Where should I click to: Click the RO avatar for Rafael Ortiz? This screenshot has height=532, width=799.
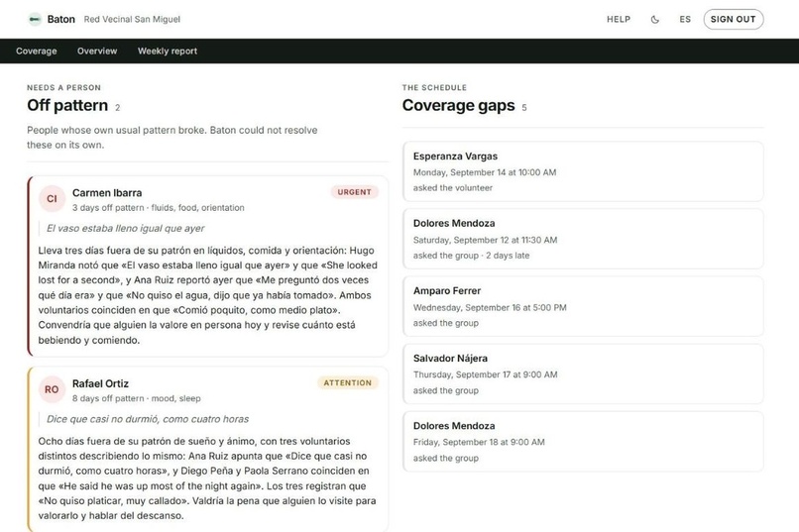tap(52, 389)
